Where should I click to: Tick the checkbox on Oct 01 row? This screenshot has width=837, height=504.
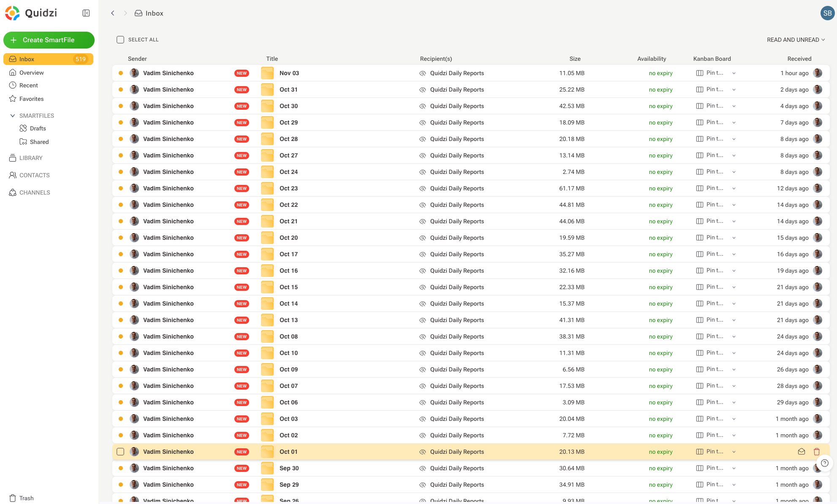[120, 452]
